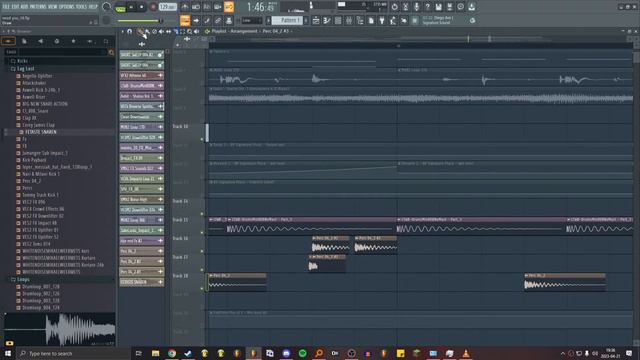Open the snap 'Line' dropdown selector
This screenshot has width=640, height=360.
[x=252, y=20]
